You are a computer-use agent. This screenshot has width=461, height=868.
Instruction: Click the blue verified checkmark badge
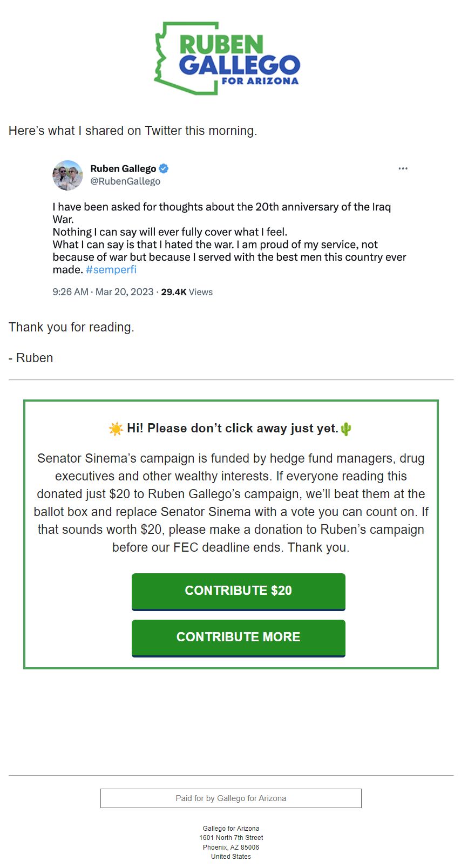(164, 168)
